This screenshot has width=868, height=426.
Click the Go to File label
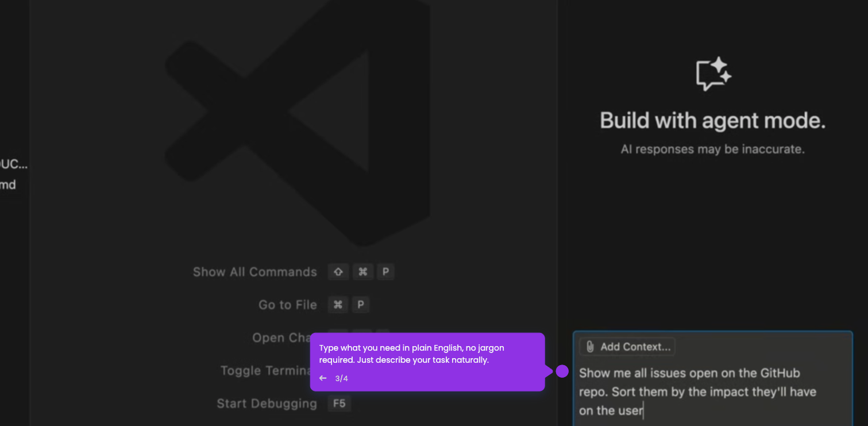tap(288, 305)
